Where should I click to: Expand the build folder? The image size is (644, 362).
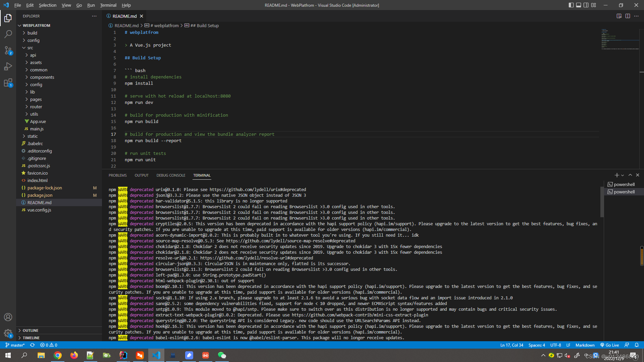point(32,33)
